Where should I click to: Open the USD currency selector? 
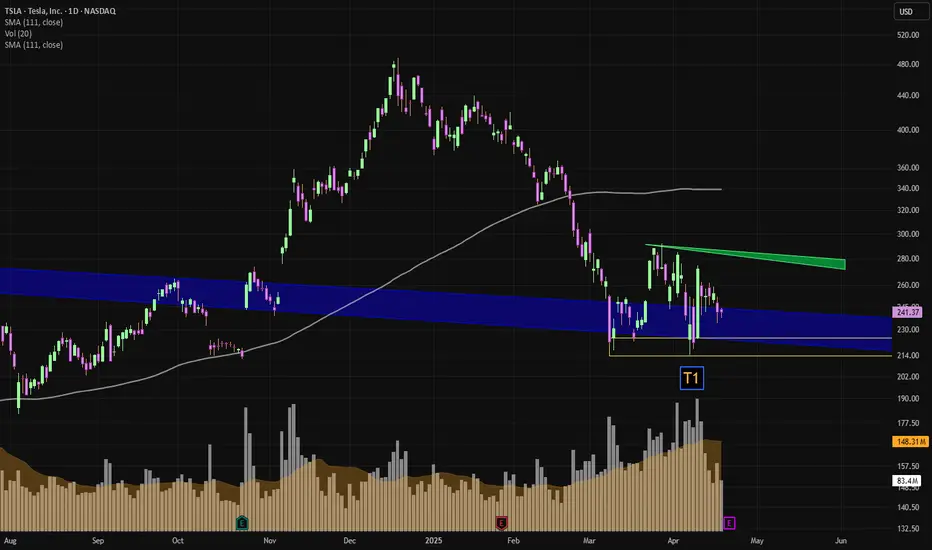[909, 11]
